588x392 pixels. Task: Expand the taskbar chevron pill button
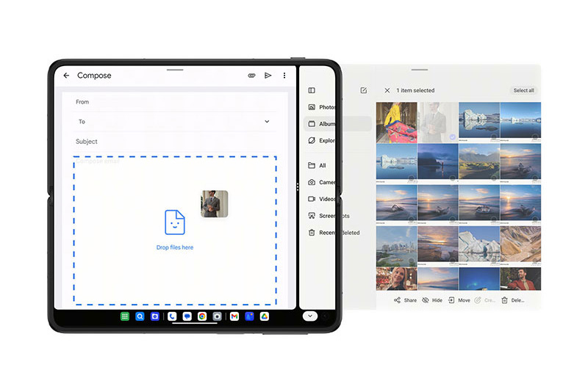point(309,316)
